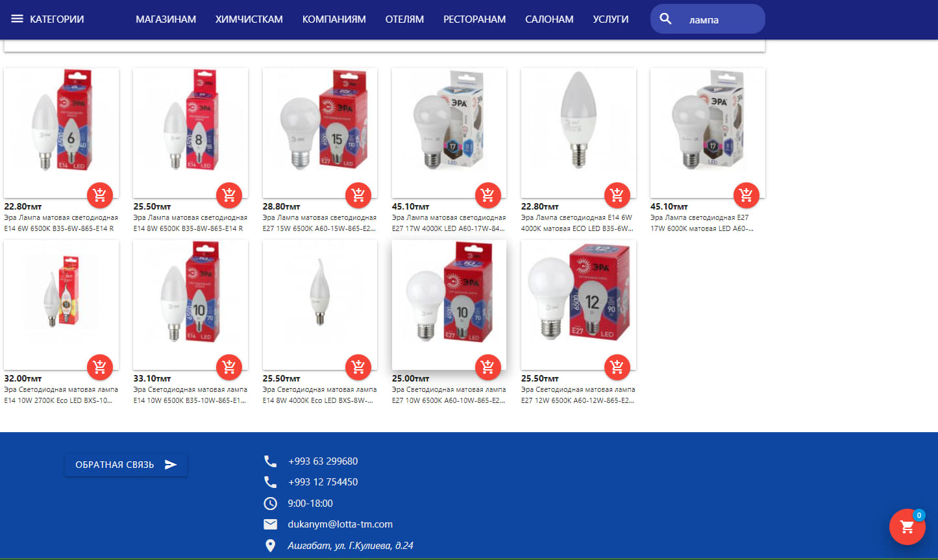Open the ХИМЧИСТКАМ menu item

point(249,19)
